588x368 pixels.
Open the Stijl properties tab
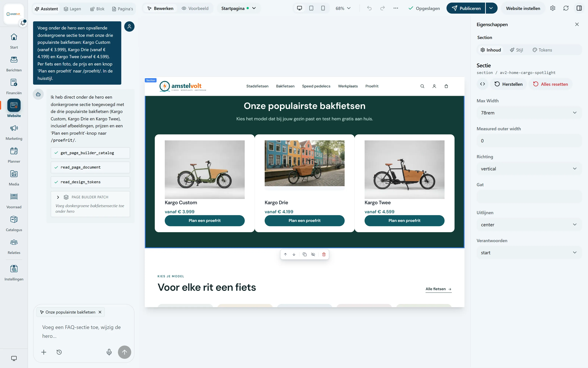pyautogui.click(x=516, y=50)
